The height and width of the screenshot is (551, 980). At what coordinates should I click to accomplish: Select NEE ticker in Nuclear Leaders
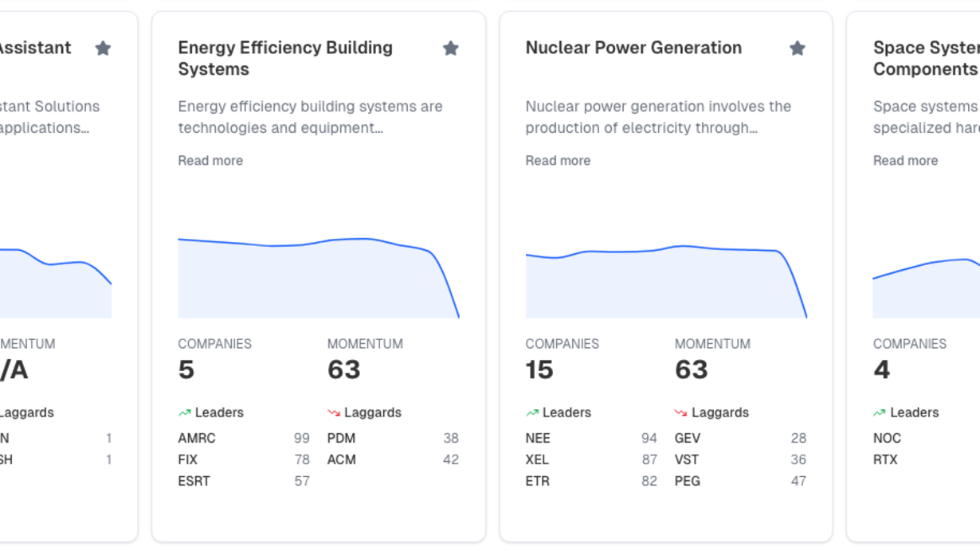pyautogui.click(x=538, y=438)
